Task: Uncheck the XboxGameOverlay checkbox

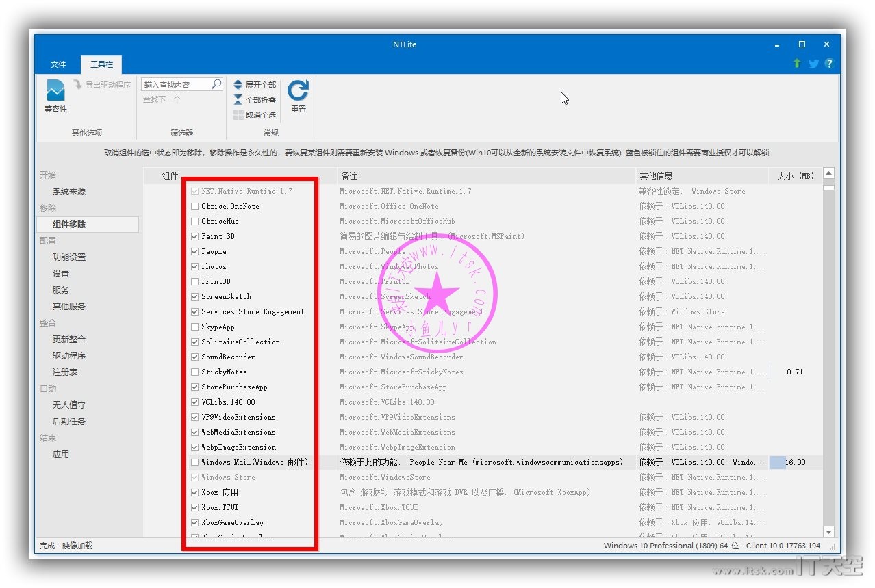Action: (195, 522)
